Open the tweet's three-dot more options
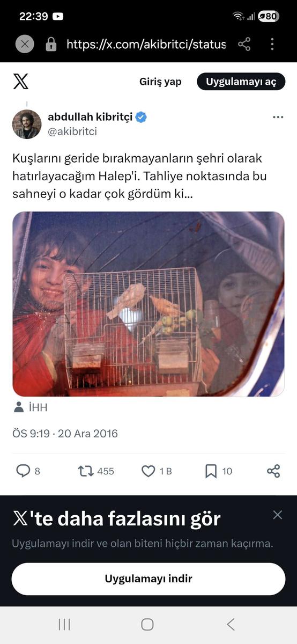The image size is (297, 644). [278, 117]
